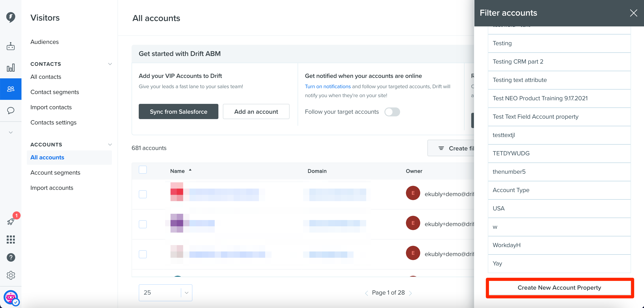Click Create New Account Property button
This screenshot has width=644, height=308.
point(559,288)
